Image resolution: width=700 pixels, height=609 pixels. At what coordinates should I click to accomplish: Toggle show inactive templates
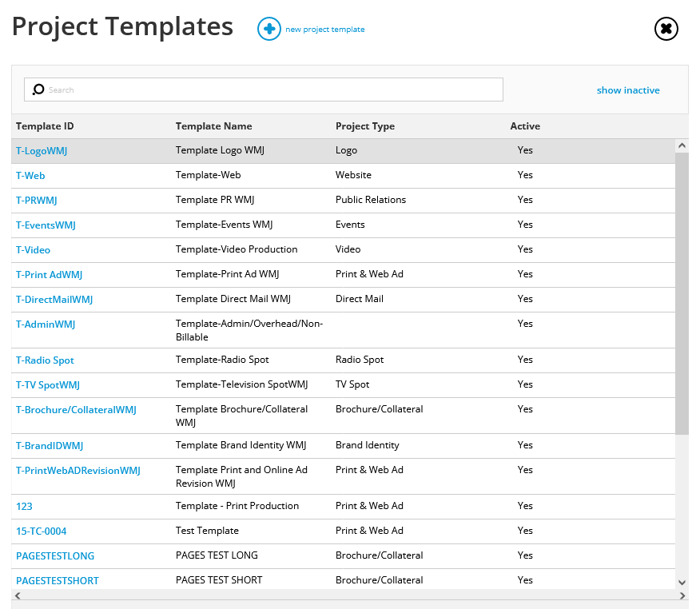(627, 90)
